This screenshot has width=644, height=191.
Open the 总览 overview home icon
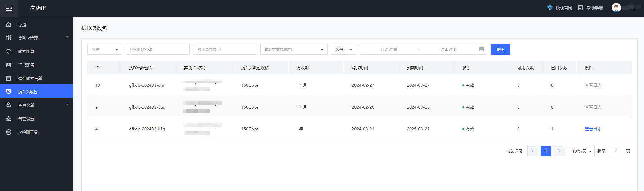[9, 25]
